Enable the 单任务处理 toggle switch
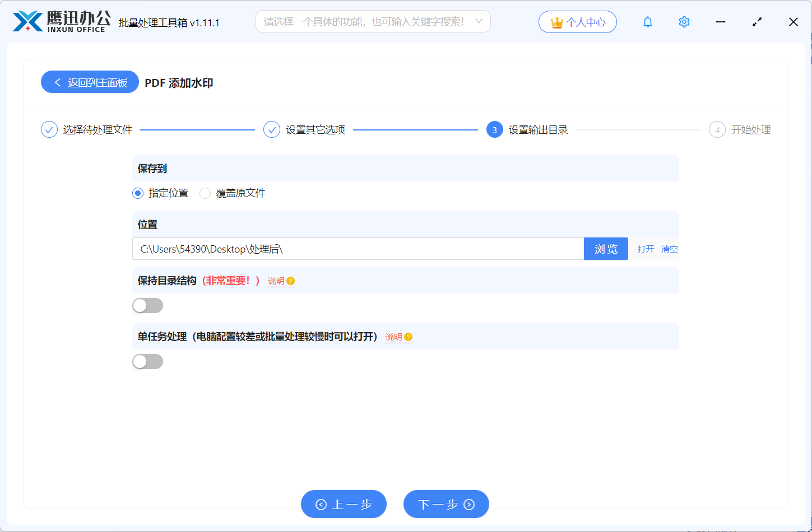Viewport: 812px width, 532px height. [x=147, y=361]
